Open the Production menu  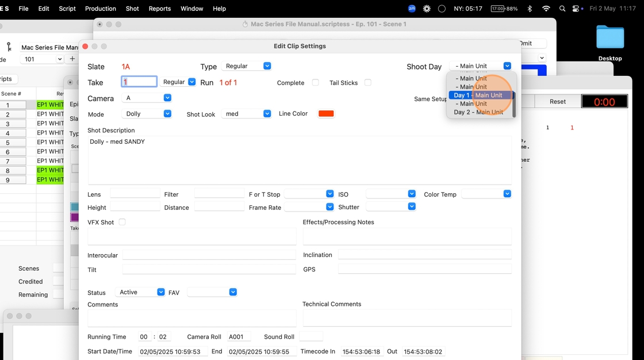pos(100,8)
